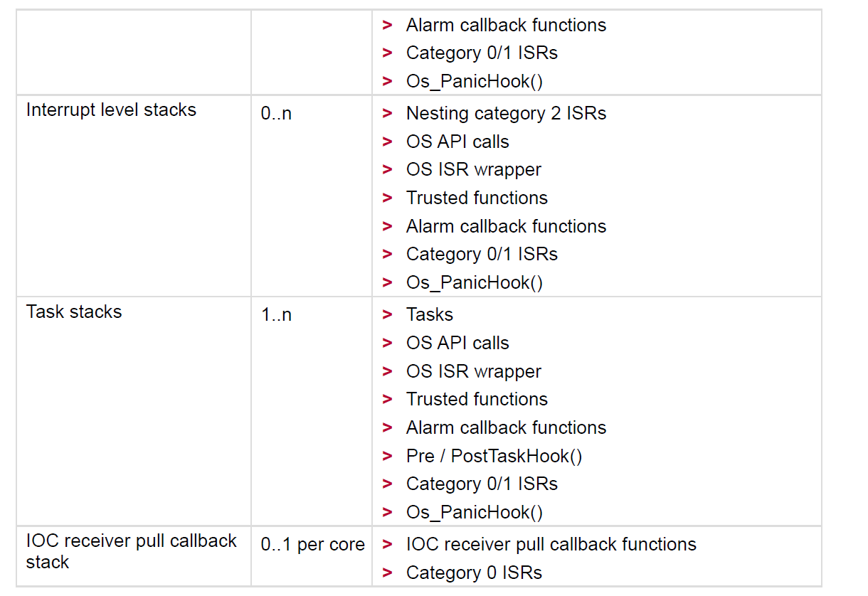
Task: Click "IOC receiver pull callback functions" text
Action: coord(551,545)
